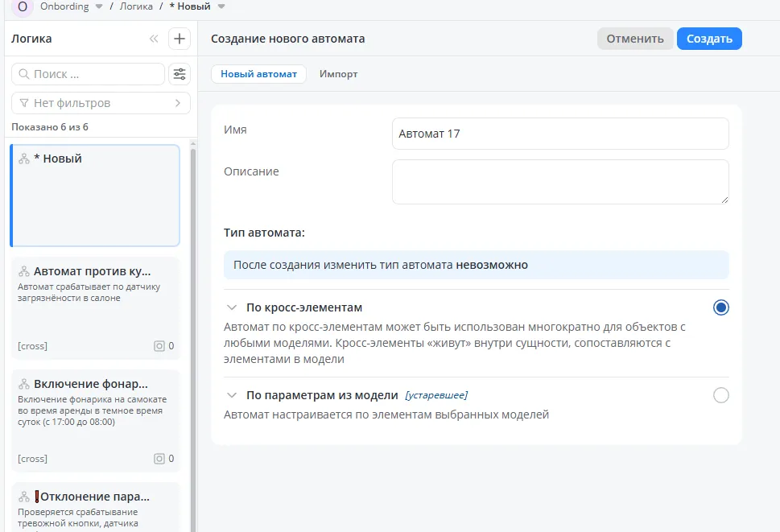Open Onbording breadcrumb dropdown arrow

click(x=99, y=6)
